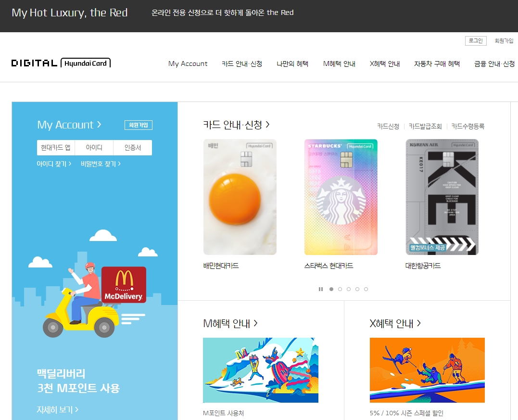Click 회원가입 link in top right

coord(504,40)
